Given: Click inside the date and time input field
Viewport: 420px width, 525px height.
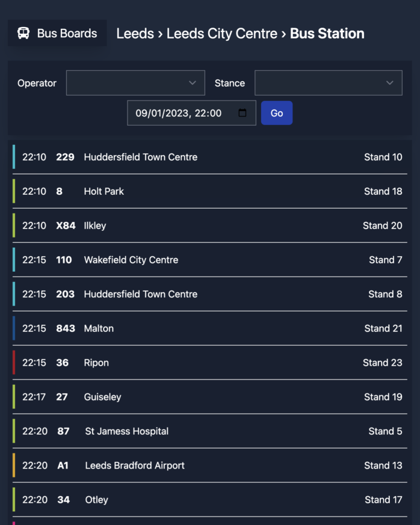Looking at the screenshot, I should [181, 112].
